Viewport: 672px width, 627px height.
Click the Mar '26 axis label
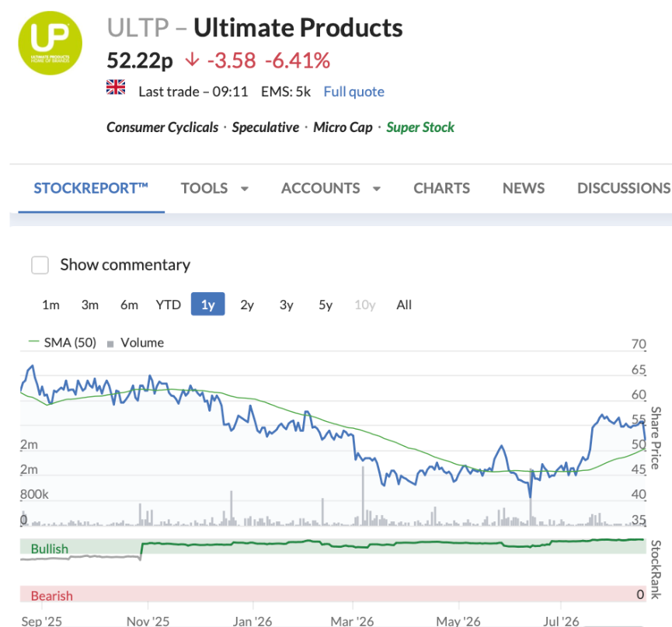352,621
